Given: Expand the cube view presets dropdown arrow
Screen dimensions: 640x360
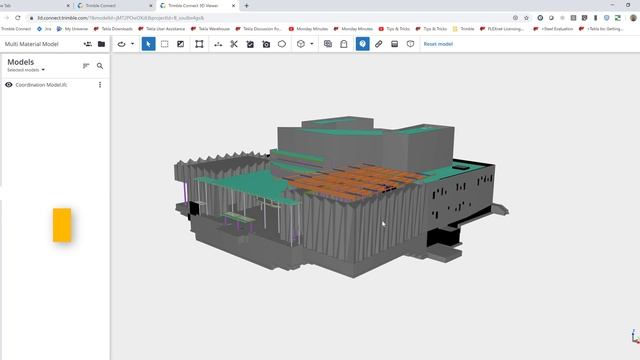Looking at the screenshot, I should [x=312, y=44].
